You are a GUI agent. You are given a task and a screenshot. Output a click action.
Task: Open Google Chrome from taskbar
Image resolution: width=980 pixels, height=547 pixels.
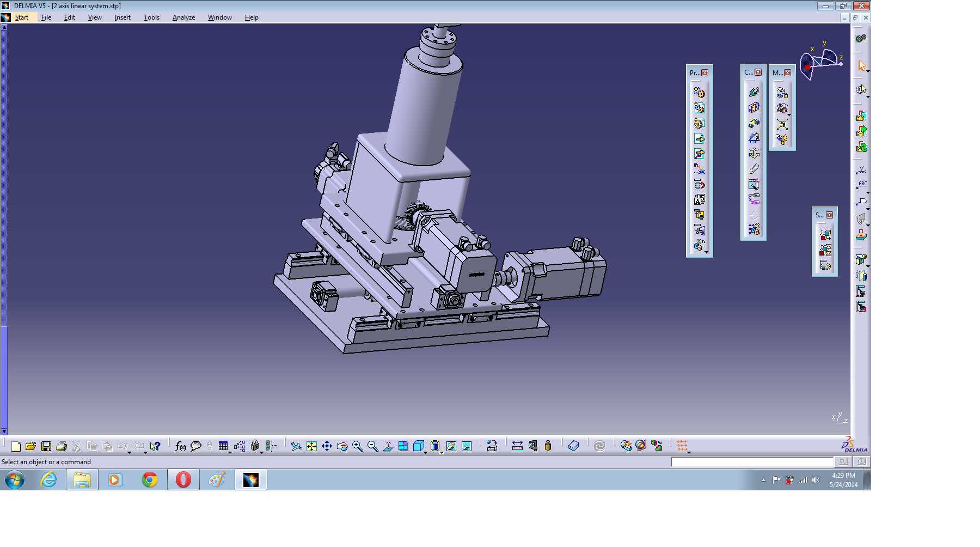149,480
